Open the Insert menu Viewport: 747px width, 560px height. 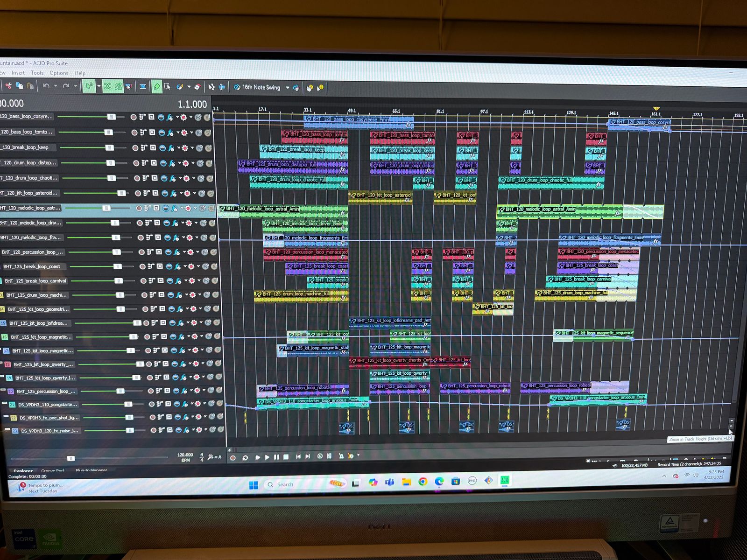click(18, 73)
